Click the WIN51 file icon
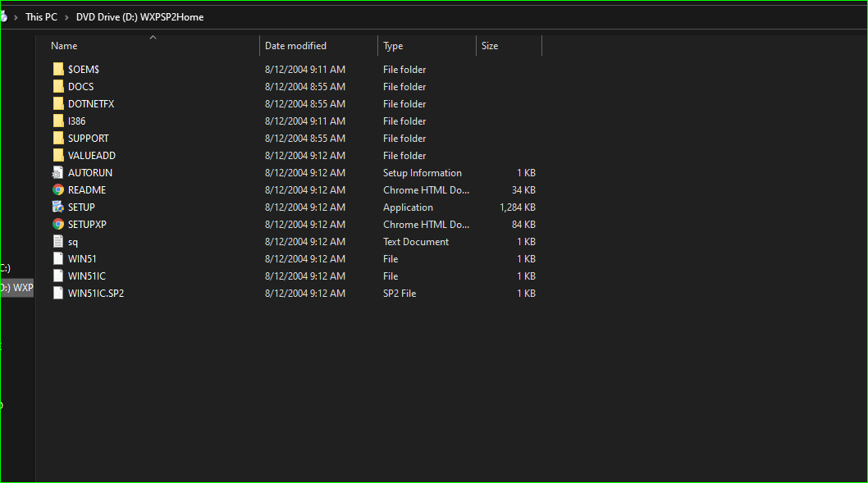Viewport: 868px width, 483px height. coord(58,258)
